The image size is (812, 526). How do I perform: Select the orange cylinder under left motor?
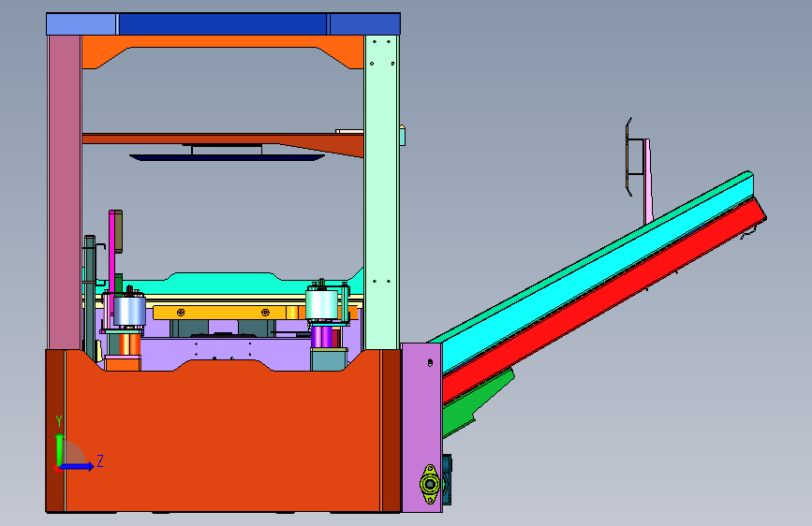(129, 343)
